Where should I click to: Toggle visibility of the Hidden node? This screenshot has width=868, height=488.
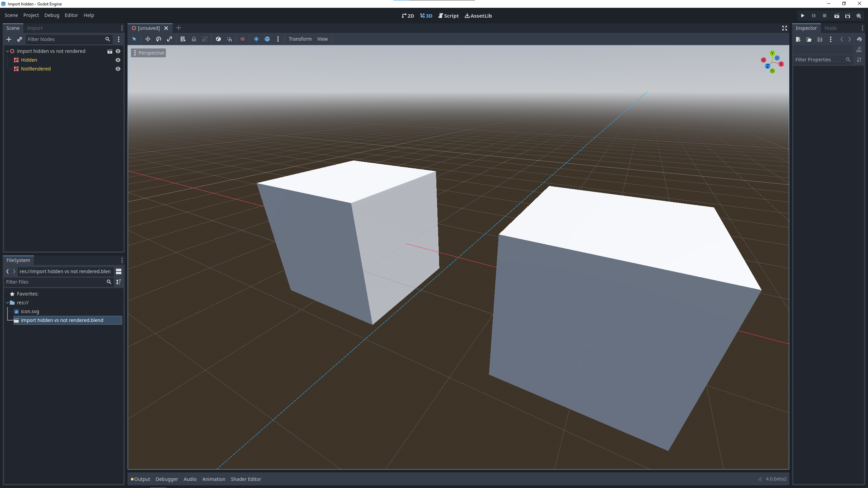117,60
